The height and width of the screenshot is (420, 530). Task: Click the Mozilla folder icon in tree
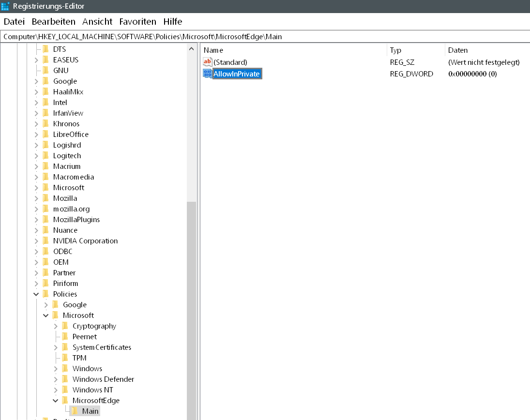point(45,198)
